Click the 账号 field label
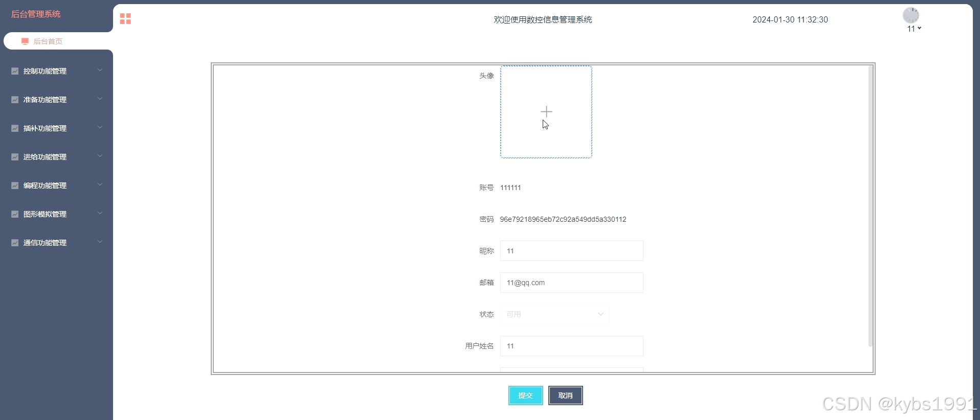The height and width of the screenshot is (420, 980). click(486, 188)
